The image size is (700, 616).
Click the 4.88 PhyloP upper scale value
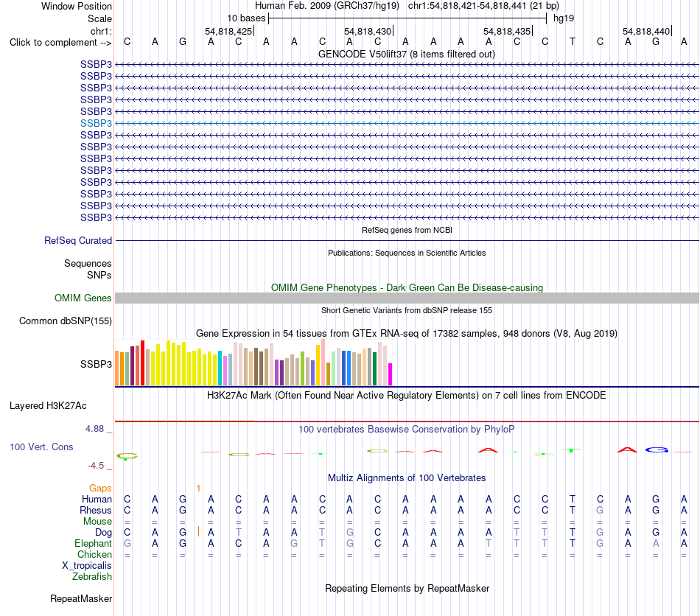coord(94,429)
